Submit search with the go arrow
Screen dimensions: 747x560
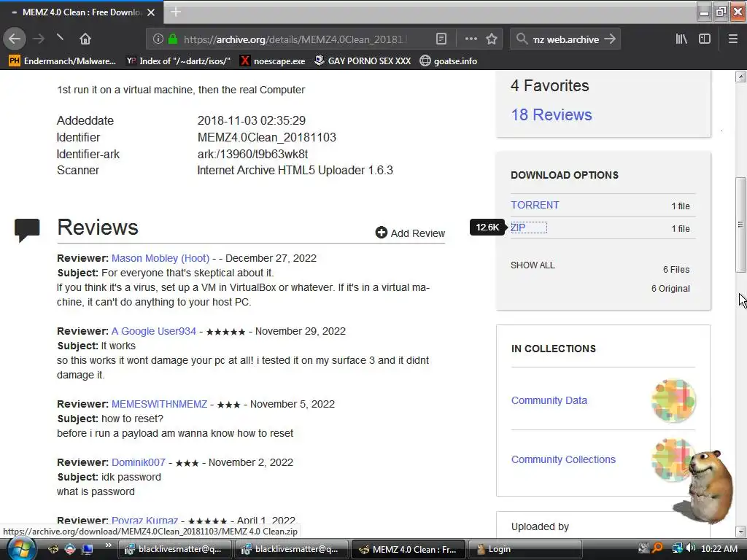[x=610, y=39]
